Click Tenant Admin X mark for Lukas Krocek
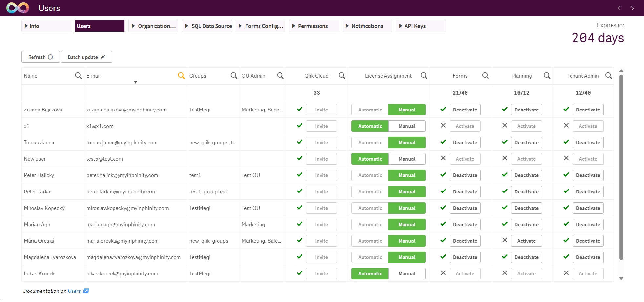This screenshot has width=644, height=302. pyautogui.click(x=566, y=273)
